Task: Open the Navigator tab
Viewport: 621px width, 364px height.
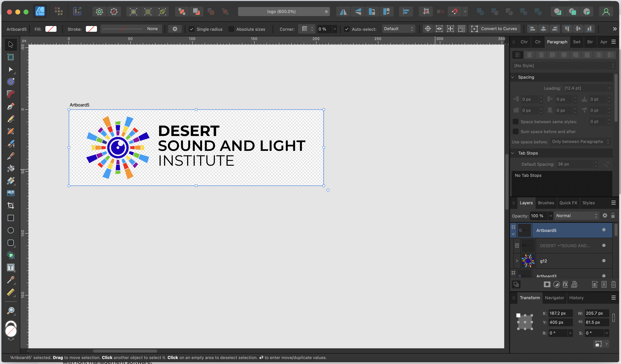Action: [x=554, y=298]
